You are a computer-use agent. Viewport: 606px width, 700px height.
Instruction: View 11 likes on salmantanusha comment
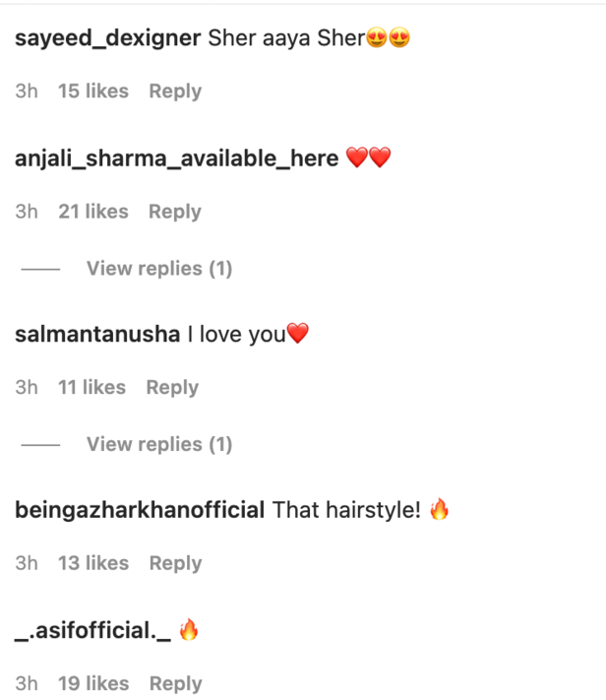[91, 388]
